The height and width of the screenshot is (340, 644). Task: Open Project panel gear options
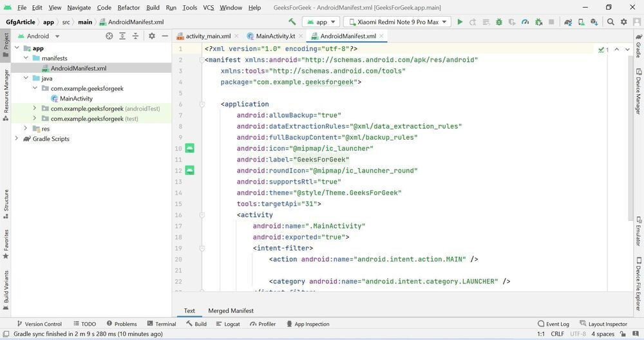click(152, 36)
